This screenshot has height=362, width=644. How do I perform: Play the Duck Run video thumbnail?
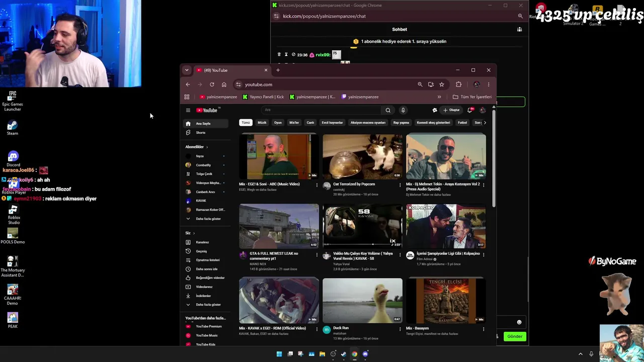(x=363, y=301)
